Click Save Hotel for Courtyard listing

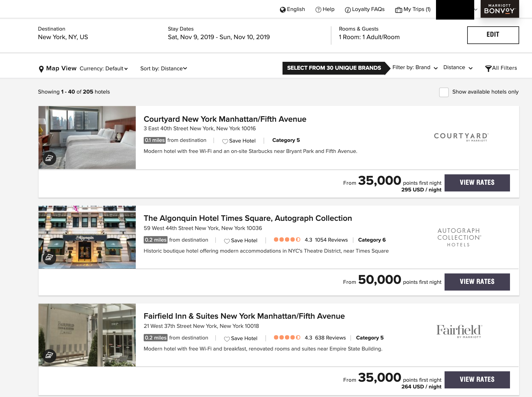point(239,141)
